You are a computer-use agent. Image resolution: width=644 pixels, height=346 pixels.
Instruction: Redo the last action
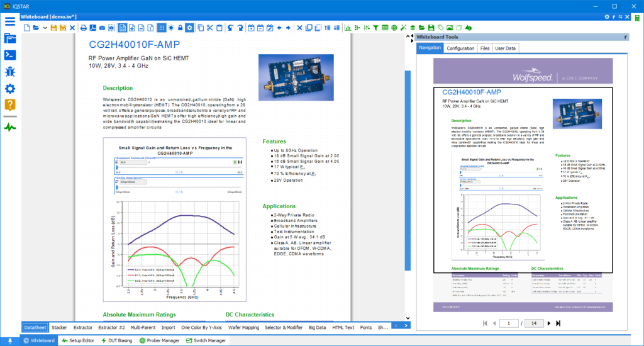[240, 28]
